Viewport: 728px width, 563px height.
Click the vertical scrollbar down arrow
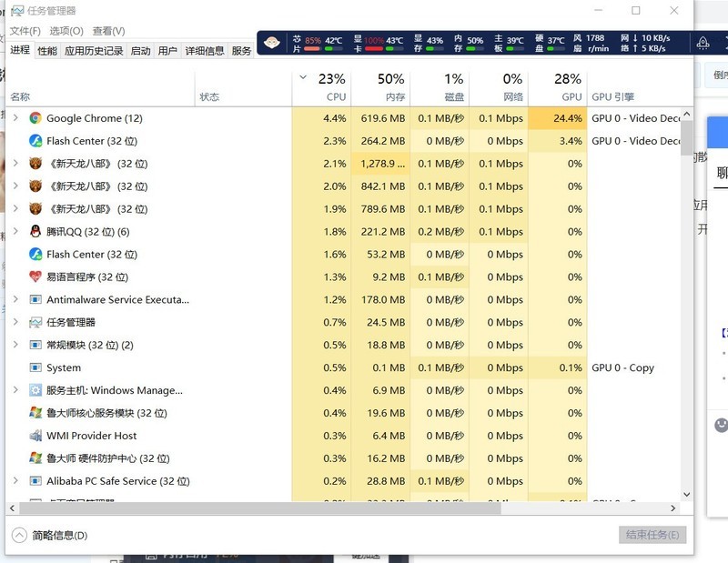coord(687,495)
